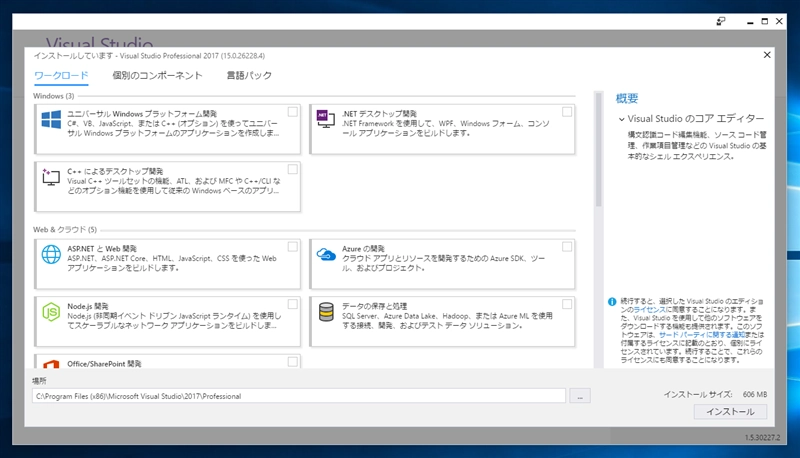This screenshot has width=800, height=458.
Task: Click the 概要 heading in summary pane
Action: (627, 98)
